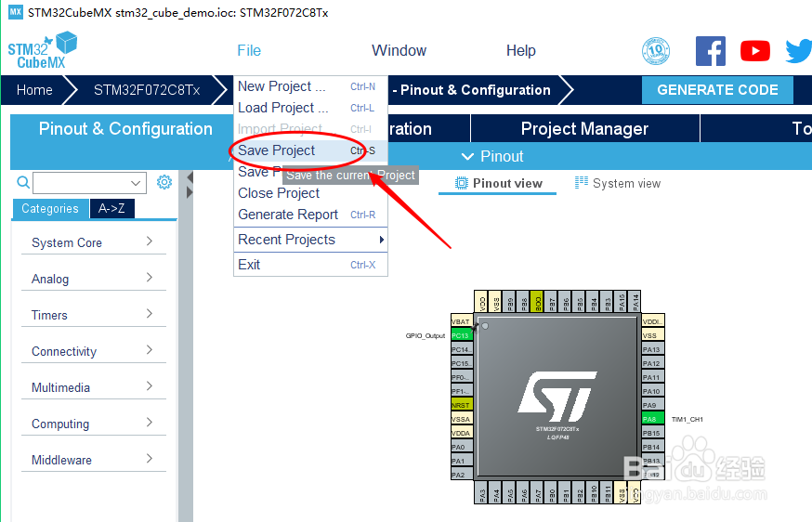Click the TIM1_CH1 pin label
Screen dimensions: 812x522
pos(688,420)
